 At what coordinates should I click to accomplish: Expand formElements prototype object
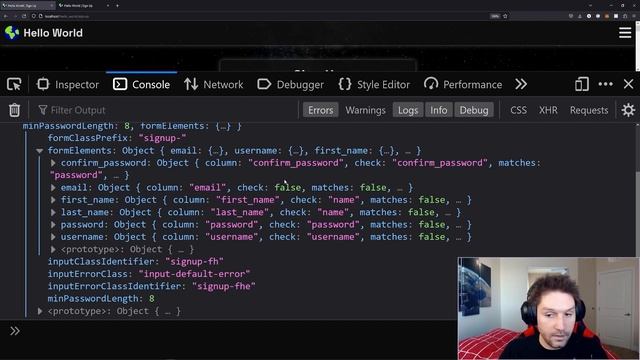53,249
